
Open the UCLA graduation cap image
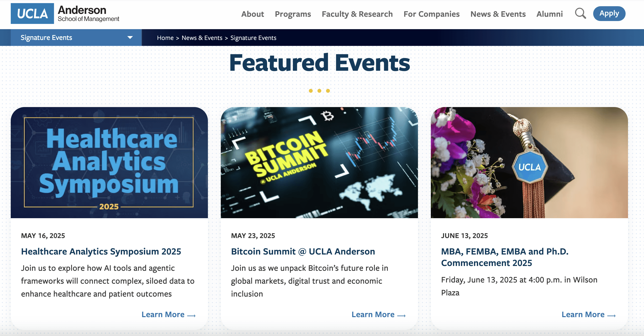pyautogui.click(x=529, y=163)
